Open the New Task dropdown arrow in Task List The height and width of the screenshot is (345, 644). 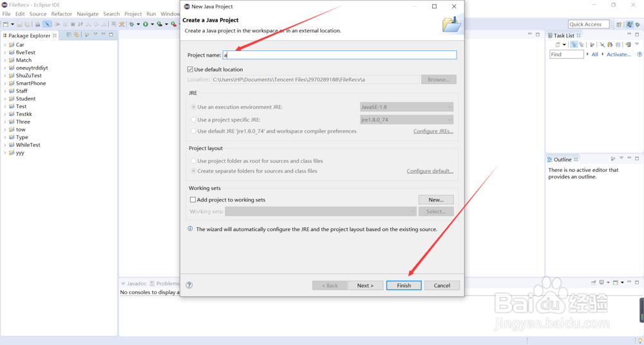pos(564,44)
